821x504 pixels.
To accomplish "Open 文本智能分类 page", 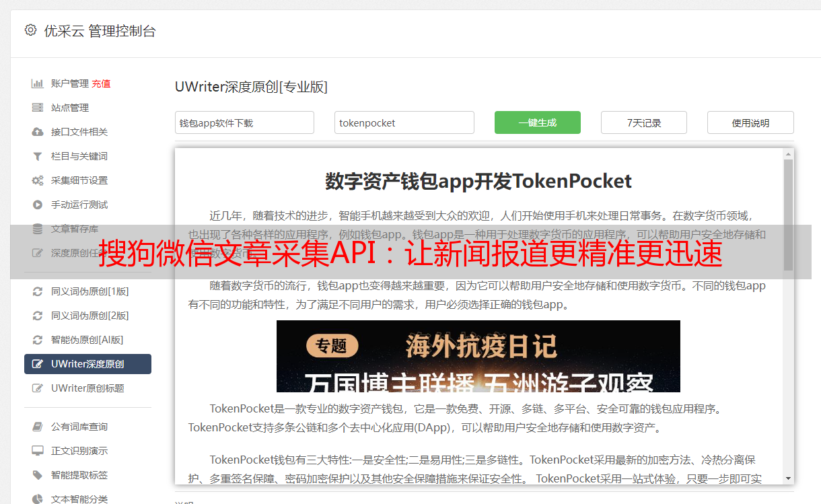I will (79, 499).
